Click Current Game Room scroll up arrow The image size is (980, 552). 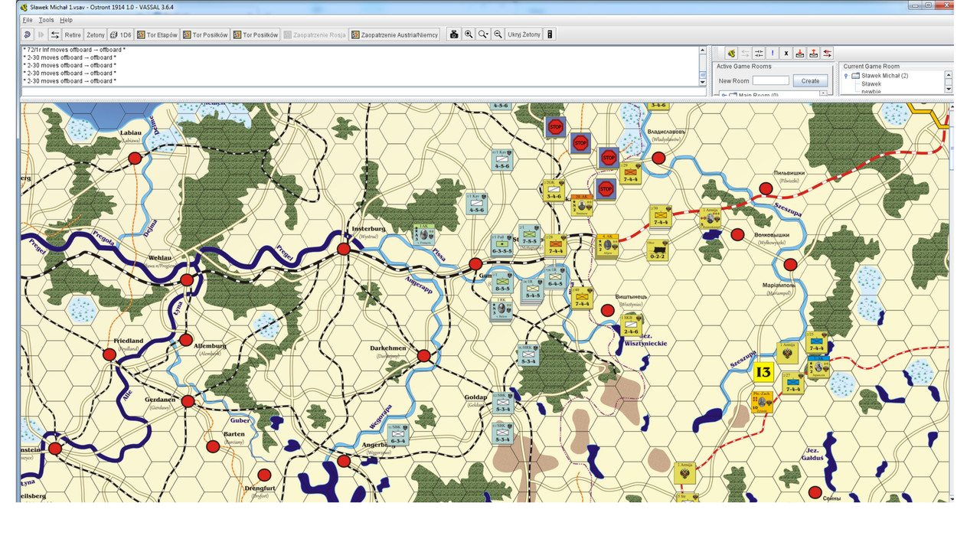point(949,75)
